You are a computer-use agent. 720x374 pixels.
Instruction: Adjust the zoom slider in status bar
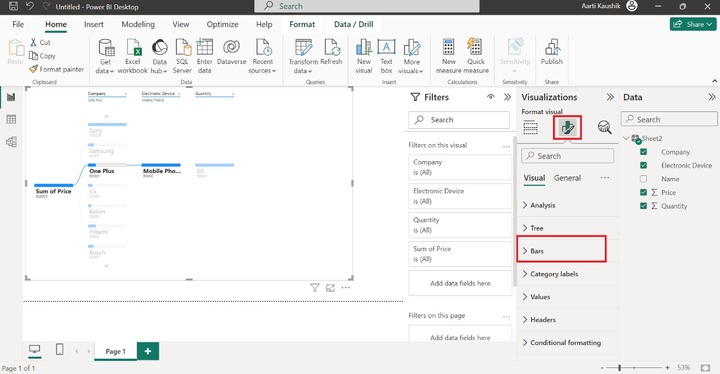tap(619, 368)
